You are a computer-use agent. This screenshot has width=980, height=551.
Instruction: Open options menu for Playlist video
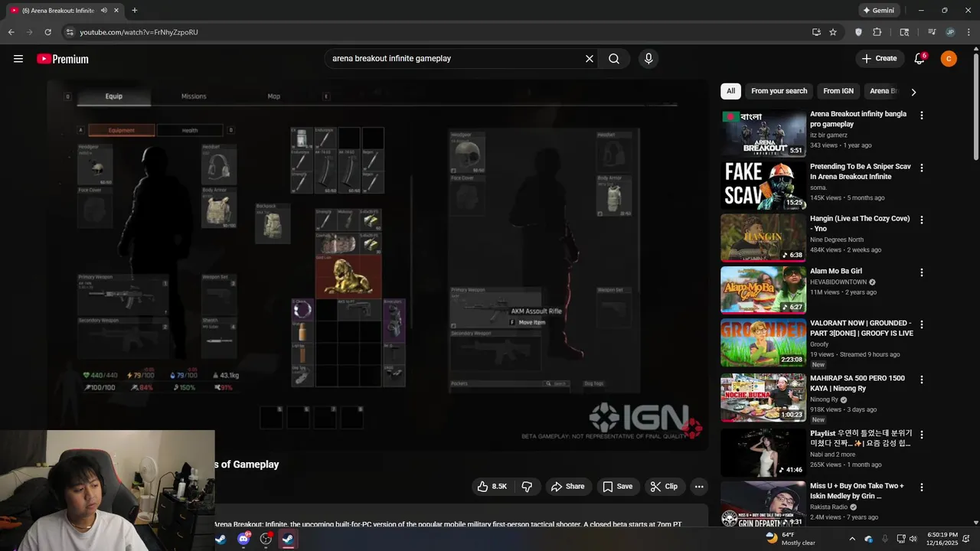pos(921,435)
